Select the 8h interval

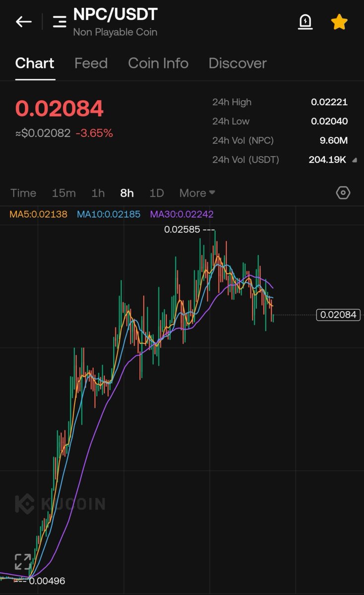point(127,193)
